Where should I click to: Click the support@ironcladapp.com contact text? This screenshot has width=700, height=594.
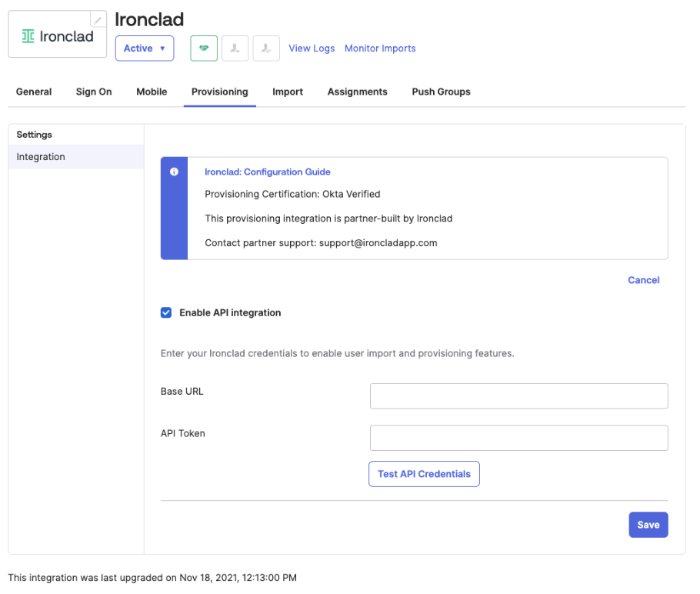pos(378,243)
